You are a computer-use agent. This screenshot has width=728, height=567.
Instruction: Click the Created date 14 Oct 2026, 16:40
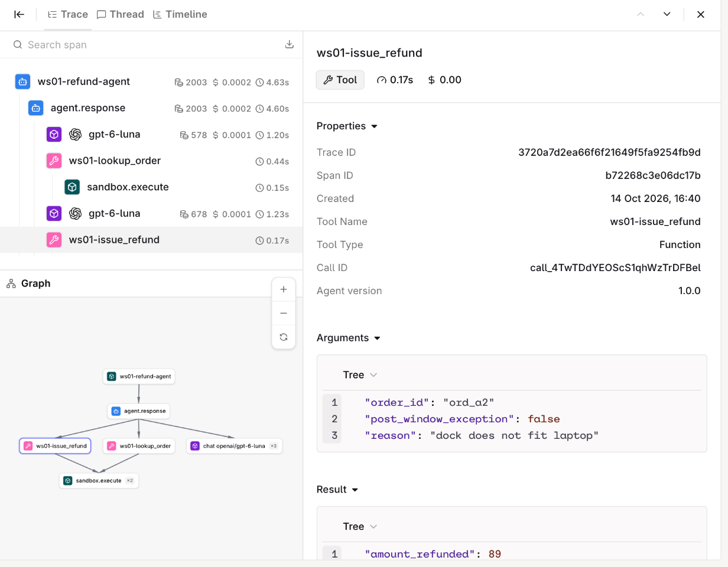click(656, 198)
